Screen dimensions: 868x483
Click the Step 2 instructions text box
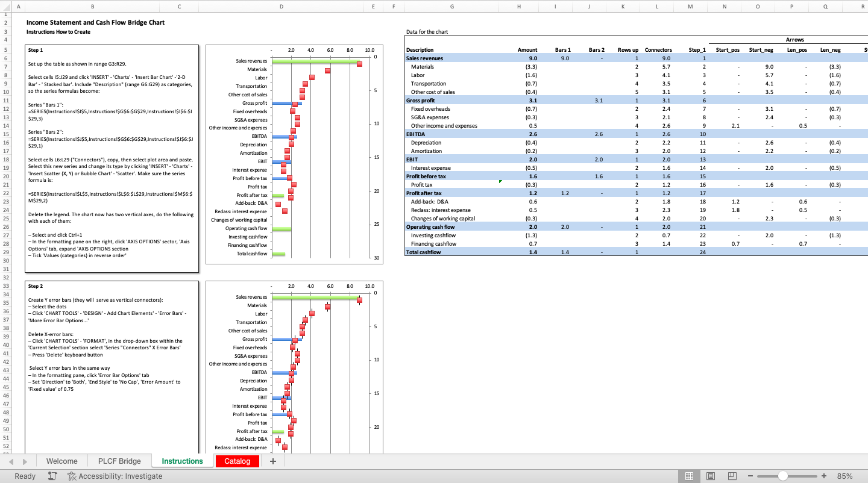[112, 367]
